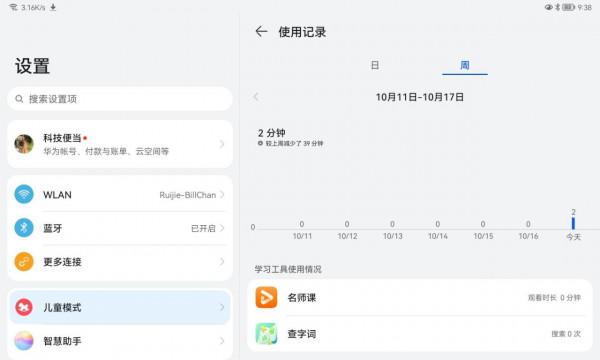Click the download arrow status icon

coord(53,7)
